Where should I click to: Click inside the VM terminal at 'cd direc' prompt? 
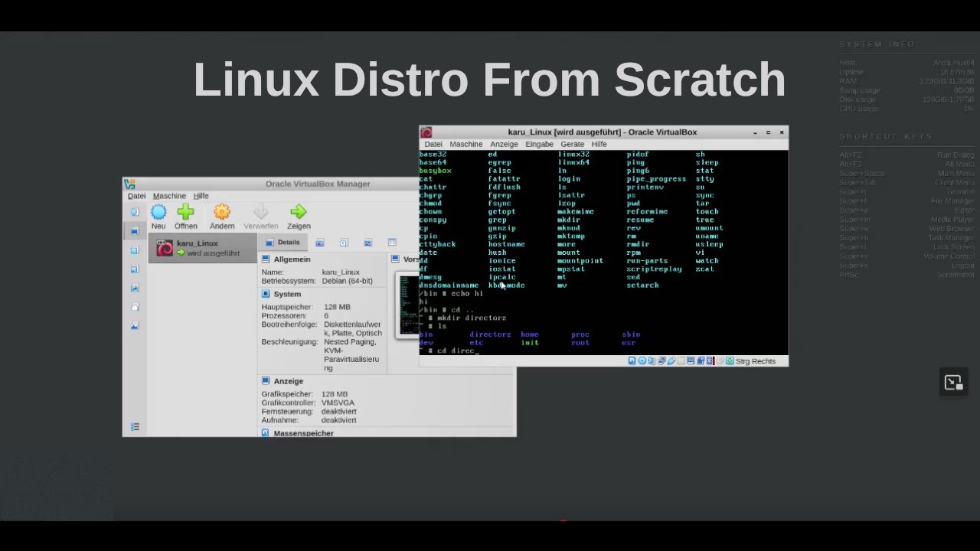coord(457,350)
